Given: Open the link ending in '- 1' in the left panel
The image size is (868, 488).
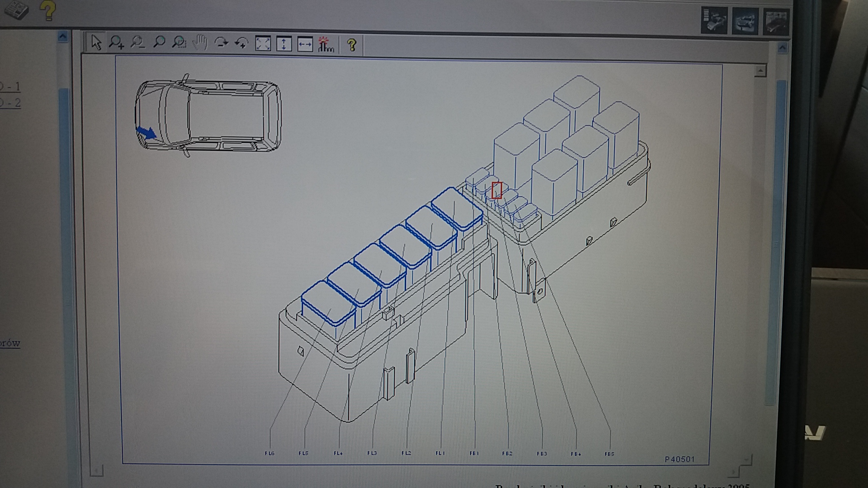Looking at the screenshot, I should tap(10, 87).
